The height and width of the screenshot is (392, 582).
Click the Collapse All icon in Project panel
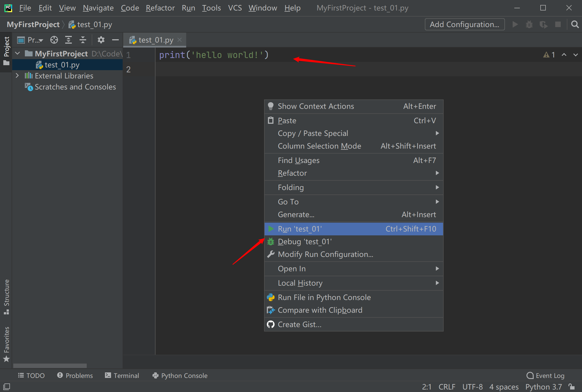point(83,40)
